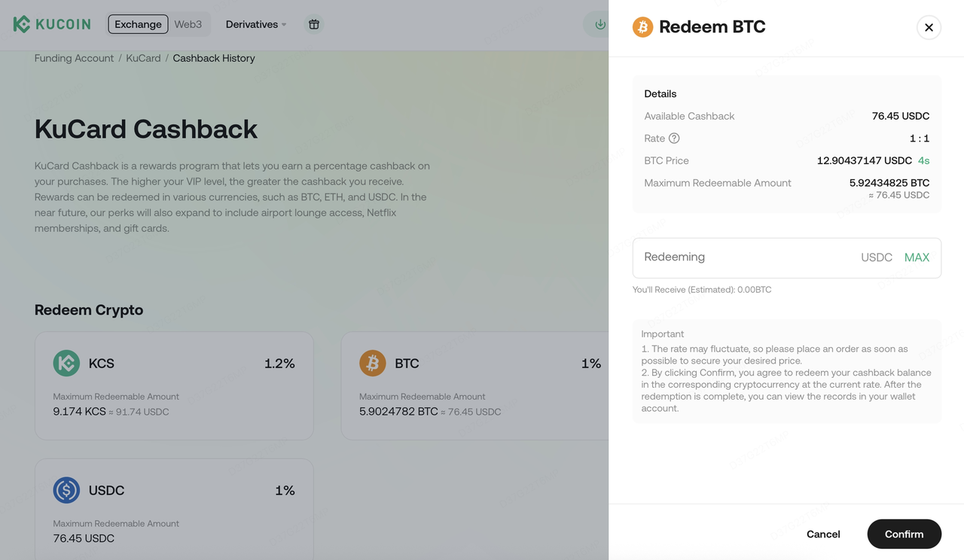Click the Bitcoin icon in Redeem header

click(642, 27)
